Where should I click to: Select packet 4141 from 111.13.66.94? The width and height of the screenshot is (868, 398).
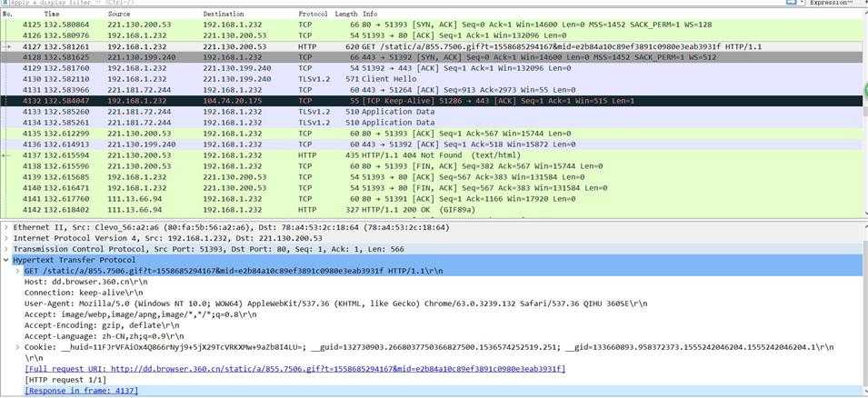tap(432, 199)
